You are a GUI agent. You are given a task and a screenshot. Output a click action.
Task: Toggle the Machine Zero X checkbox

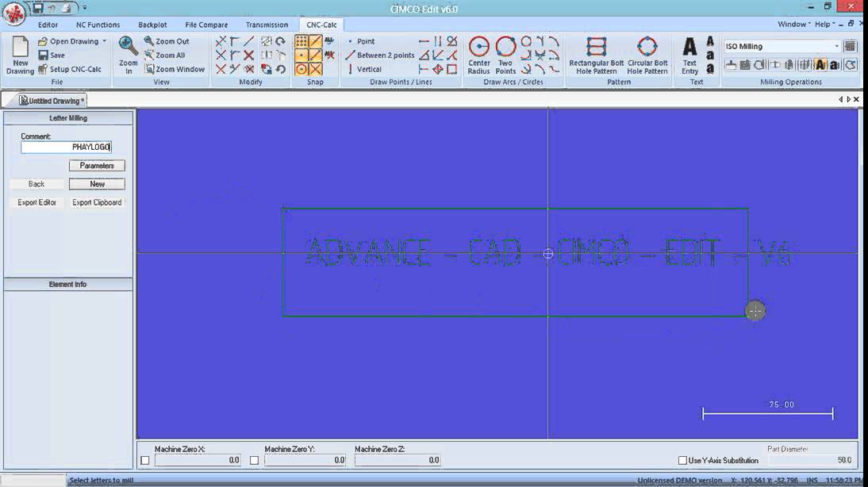[x=145, y=460]
